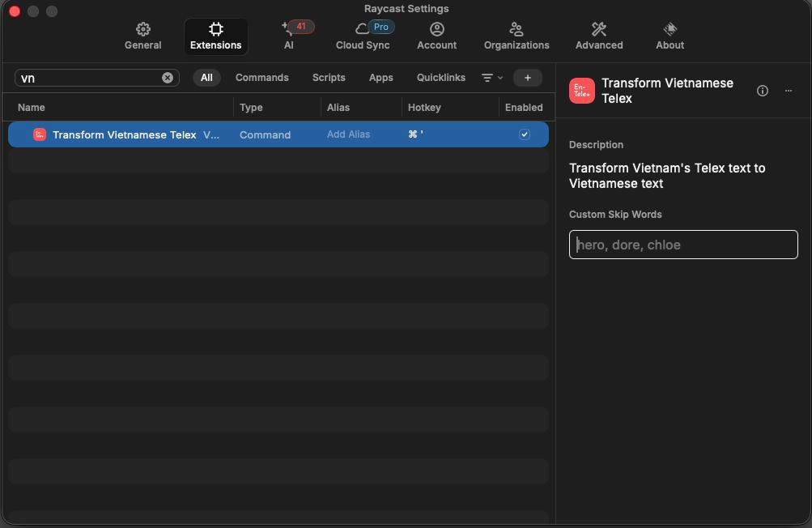Show the About tab
Viewport: 812px width, 528px height.
(x=670, y=36)
